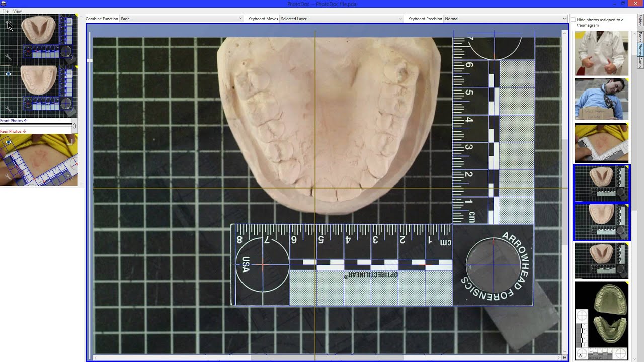644x362 pixels.
Task: Open wrench settings for rear bruise photo layer
Action: [x=8, y=176]
